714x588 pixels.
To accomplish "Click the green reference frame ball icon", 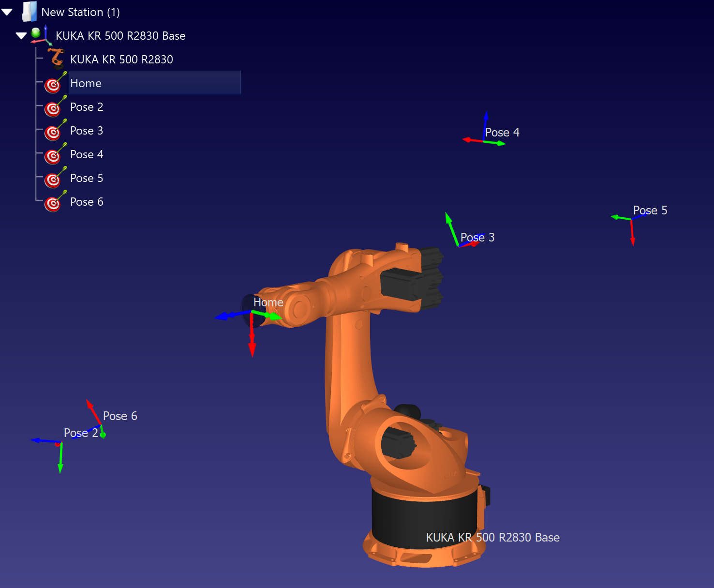I will point(36,34).
